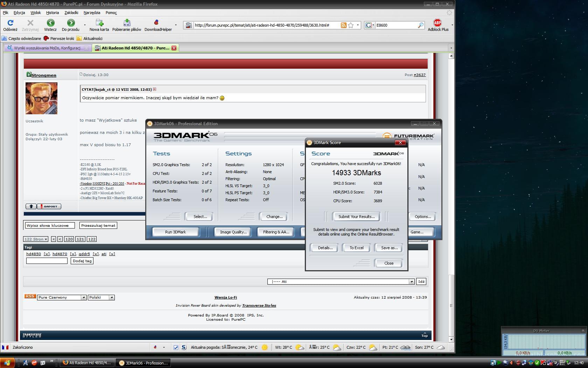The image size is (588, 368).
Task: Open Pure Czerwony skin dropdown
Action: click(x=62, y=297)
